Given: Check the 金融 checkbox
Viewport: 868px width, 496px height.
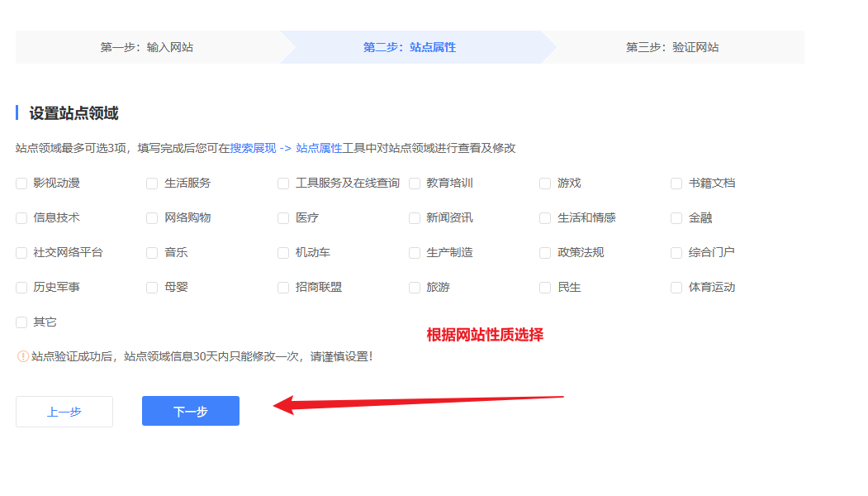Looking at the screenshot, I should (676, 218).
